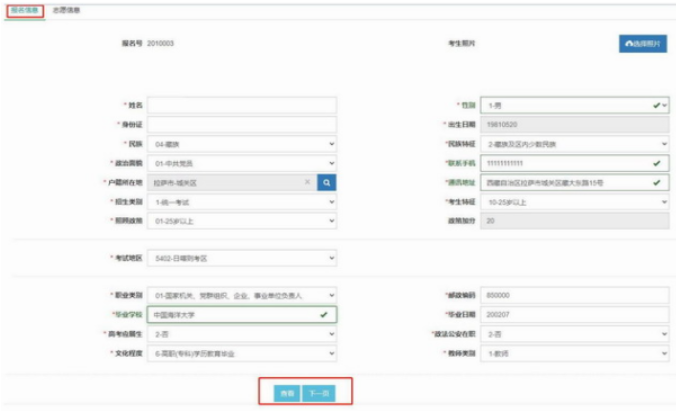The width and height of the screenshot is (676, 412).
Task: Click the 毕业学校 field containing 中国海洋大学
Action: point(235,314)
